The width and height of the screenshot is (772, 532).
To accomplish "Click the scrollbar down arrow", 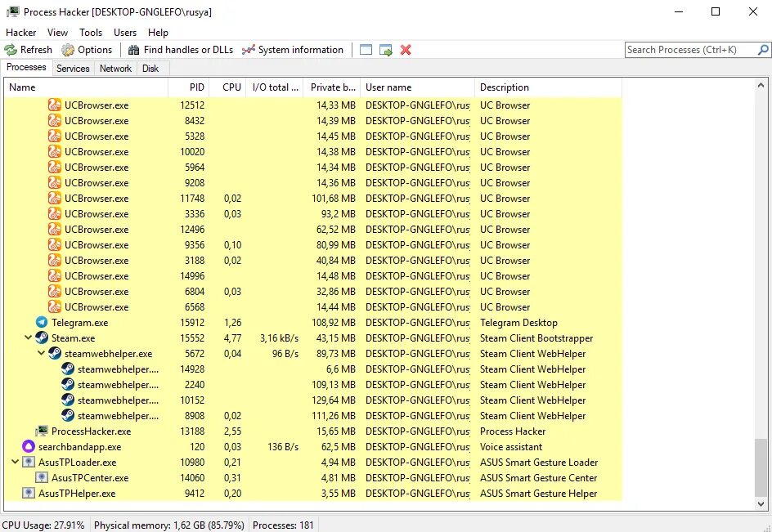I will [x=761, y=503].
